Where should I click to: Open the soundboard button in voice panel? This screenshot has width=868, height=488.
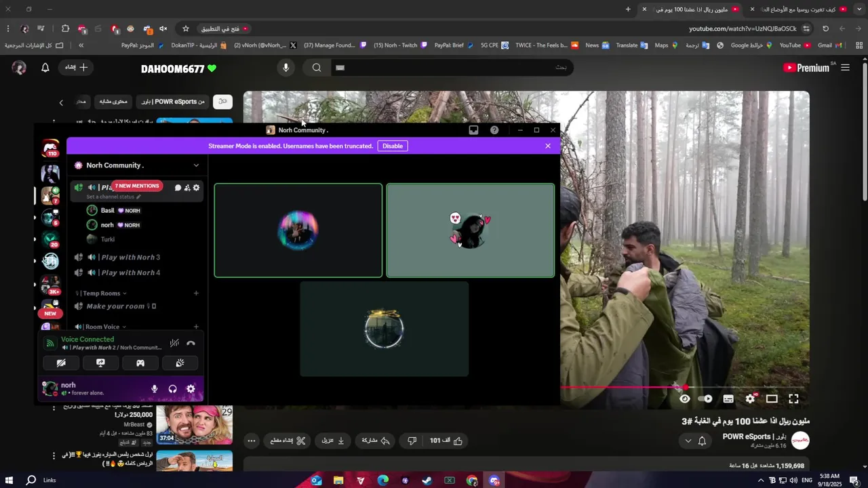[180, 363]
